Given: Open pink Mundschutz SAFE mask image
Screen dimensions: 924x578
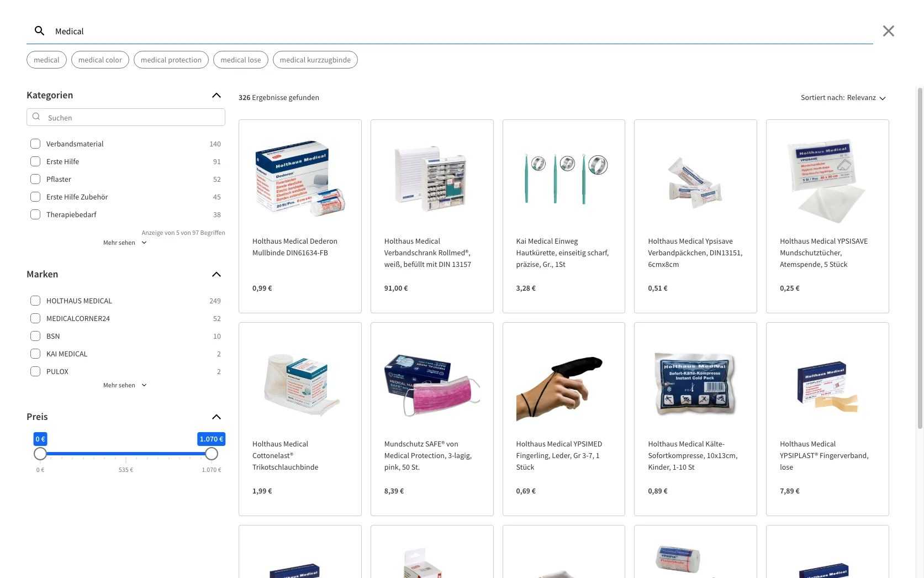Looking at the screenshot, I should [x=431, y=386].
